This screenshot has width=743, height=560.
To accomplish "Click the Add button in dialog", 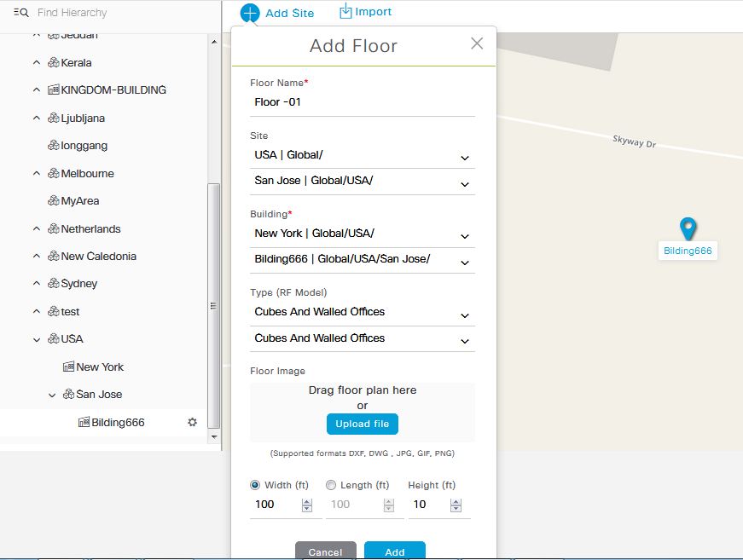I will [394, 551].
